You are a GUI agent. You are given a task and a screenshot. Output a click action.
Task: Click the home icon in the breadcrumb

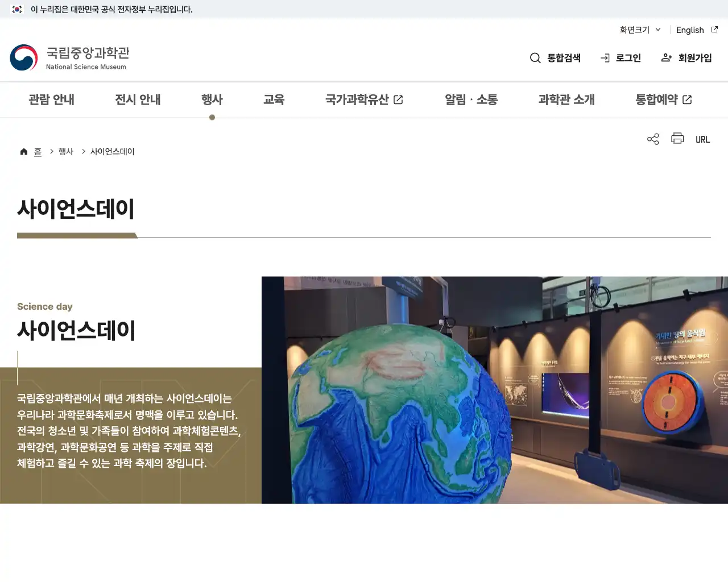click(x=24, y=151)
